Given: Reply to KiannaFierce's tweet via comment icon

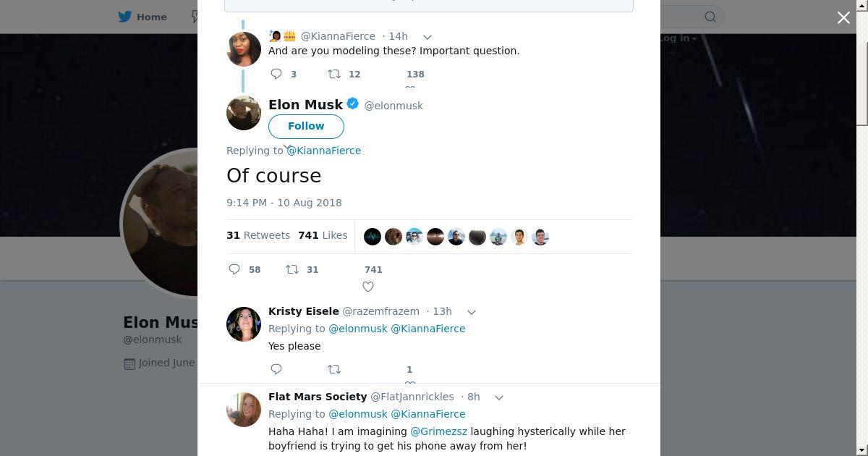Looking at the screenshot, I should (x=276, y=74).
